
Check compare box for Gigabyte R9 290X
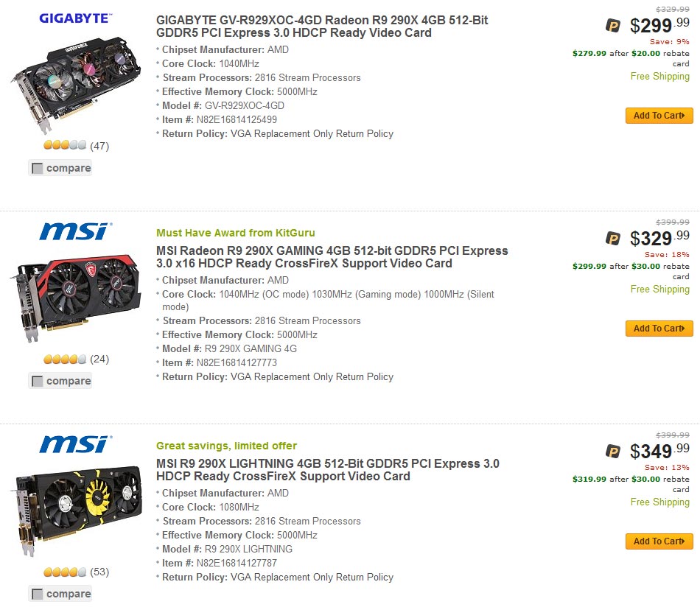38,169
